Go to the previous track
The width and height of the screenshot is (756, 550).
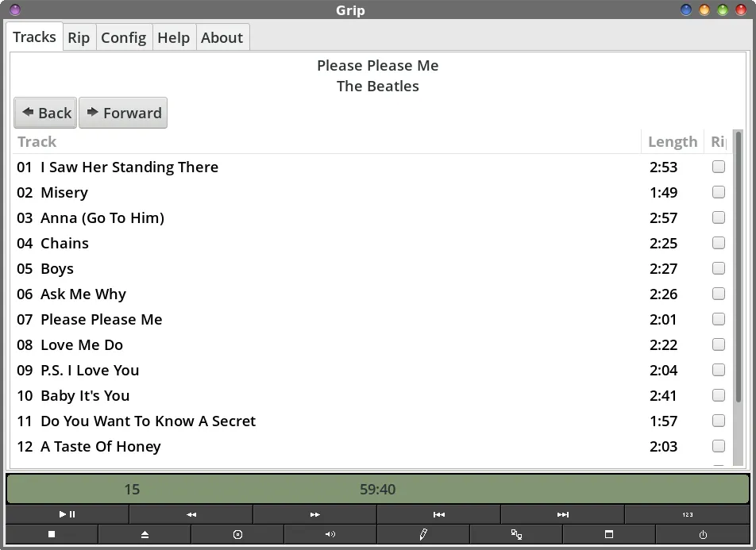click(438, 514)
